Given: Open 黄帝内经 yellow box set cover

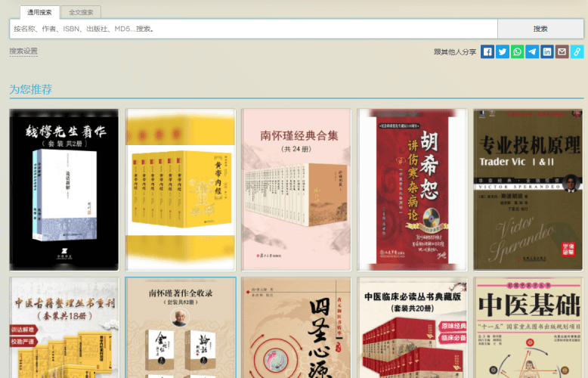Looking at the screenshot, I should tap(181, 190).
